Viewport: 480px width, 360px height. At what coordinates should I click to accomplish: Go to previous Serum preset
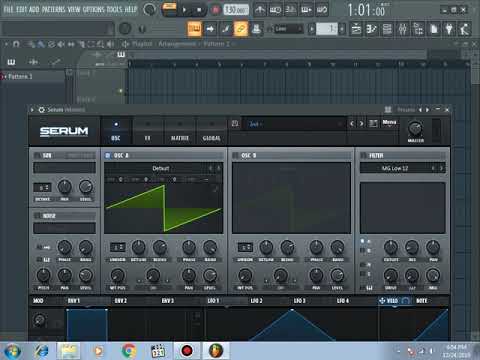(x=352, y=124)
